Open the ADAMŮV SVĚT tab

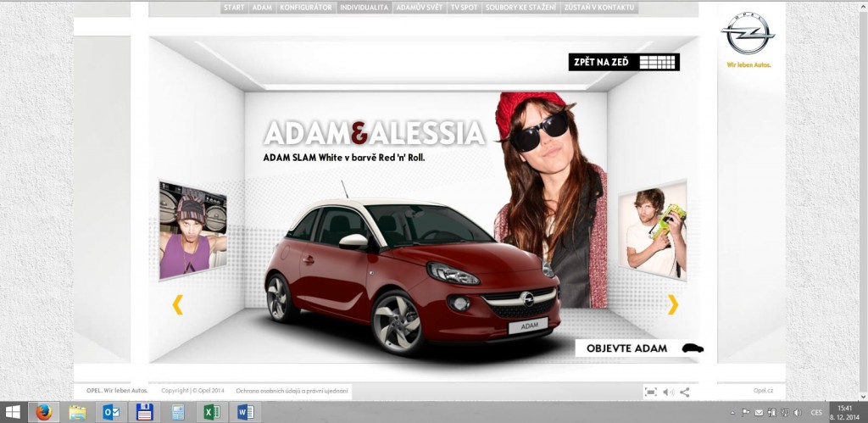pos(420,7)
